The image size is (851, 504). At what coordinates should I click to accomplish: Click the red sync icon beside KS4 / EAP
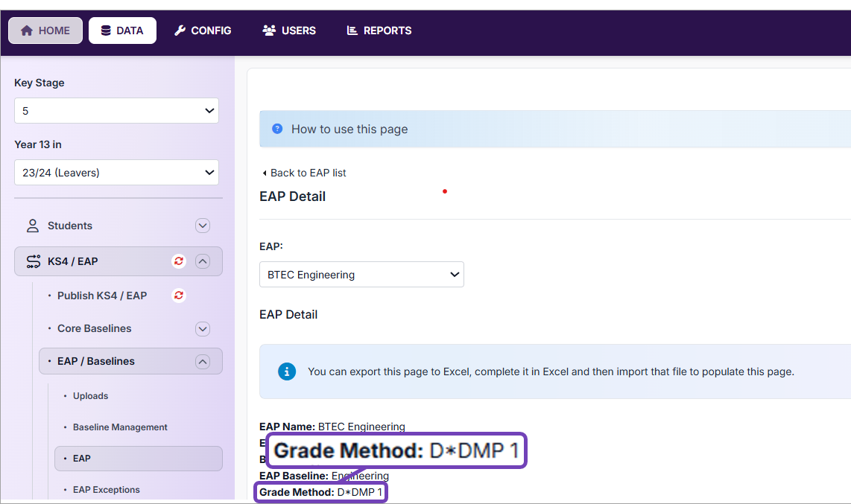pyautogui.click(x=178, y=261)
